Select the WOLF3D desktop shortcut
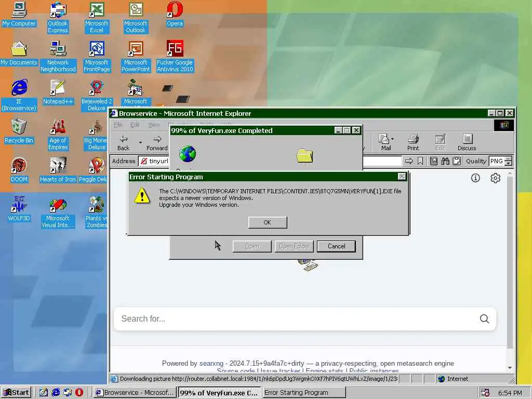 pos(19,209)
